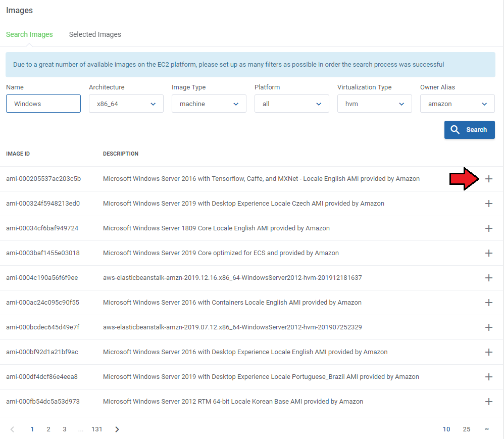Click the Images page heading

(19, 10)
